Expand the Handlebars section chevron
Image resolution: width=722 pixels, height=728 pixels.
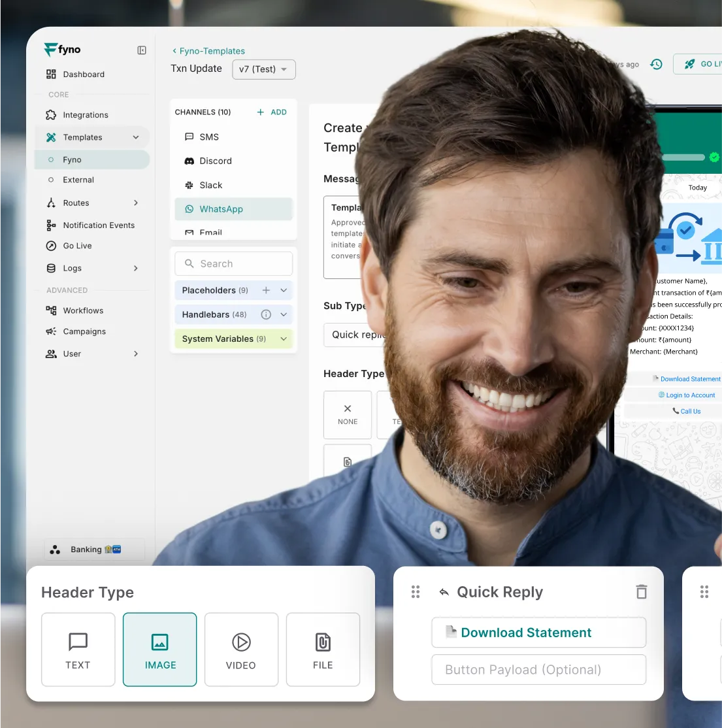(284, 315)
